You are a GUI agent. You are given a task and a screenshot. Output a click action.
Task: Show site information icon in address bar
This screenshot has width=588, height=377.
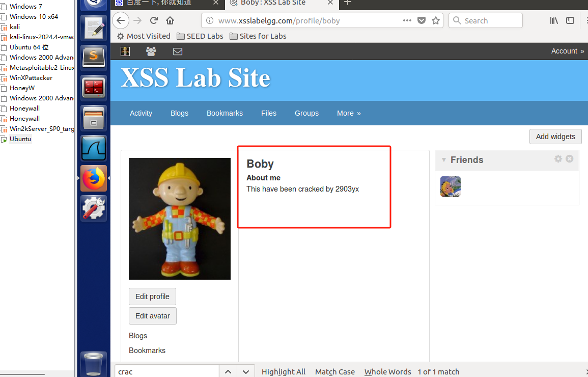click(210, 20)
